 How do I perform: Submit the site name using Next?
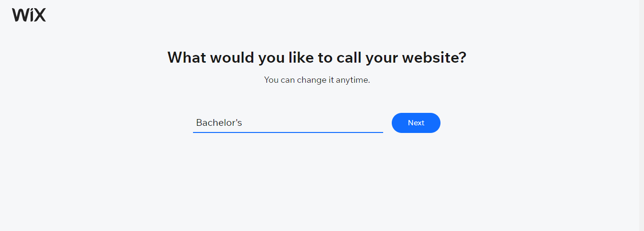[416, 123]
